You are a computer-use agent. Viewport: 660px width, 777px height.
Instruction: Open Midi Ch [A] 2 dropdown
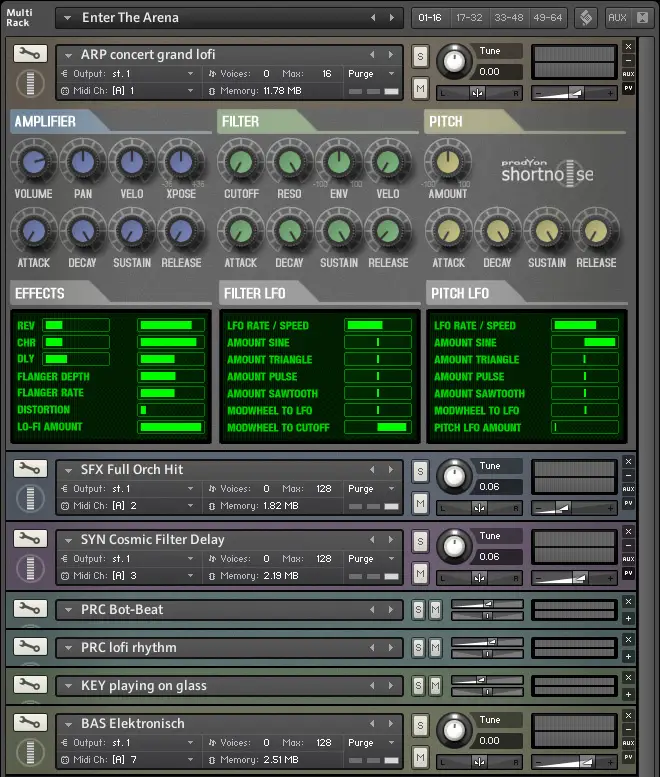pos(190,505)
